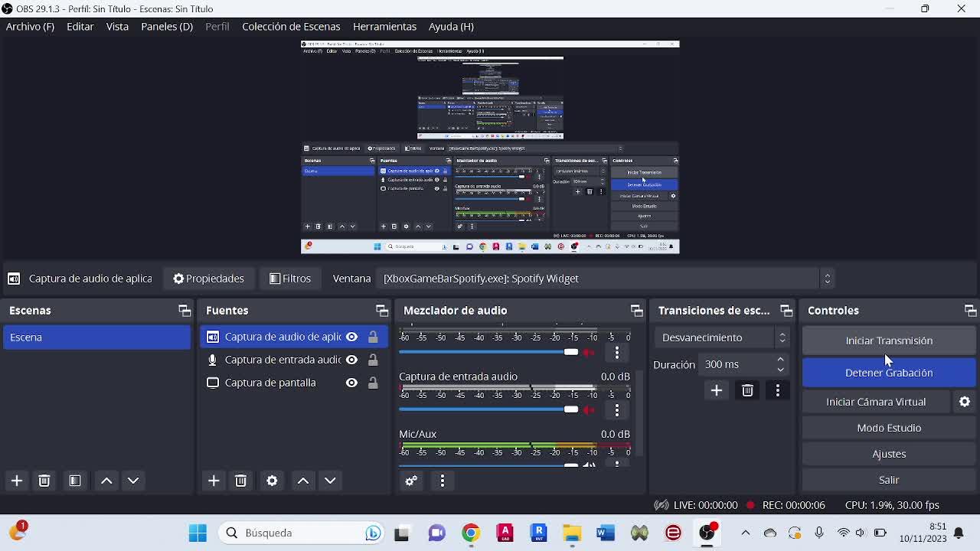
Task: Open the Ventana window selection dropdown
Action: 605,279
